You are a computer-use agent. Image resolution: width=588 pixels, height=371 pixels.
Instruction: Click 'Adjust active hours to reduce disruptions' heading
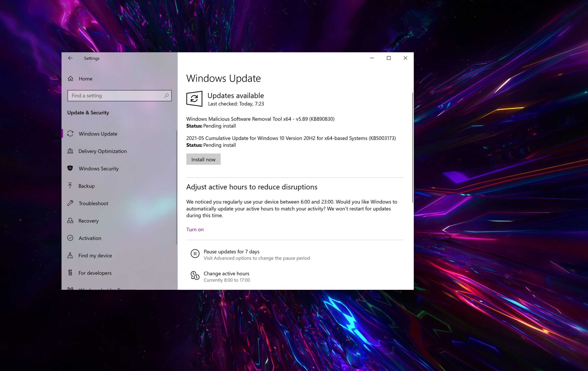[252, 187]
